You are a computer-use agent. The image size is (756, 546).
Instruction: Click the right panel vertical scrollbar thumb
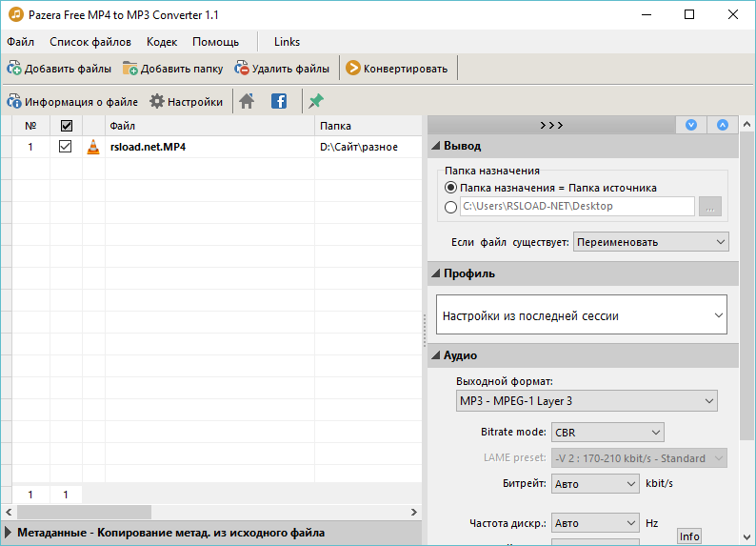coord(746,286)
